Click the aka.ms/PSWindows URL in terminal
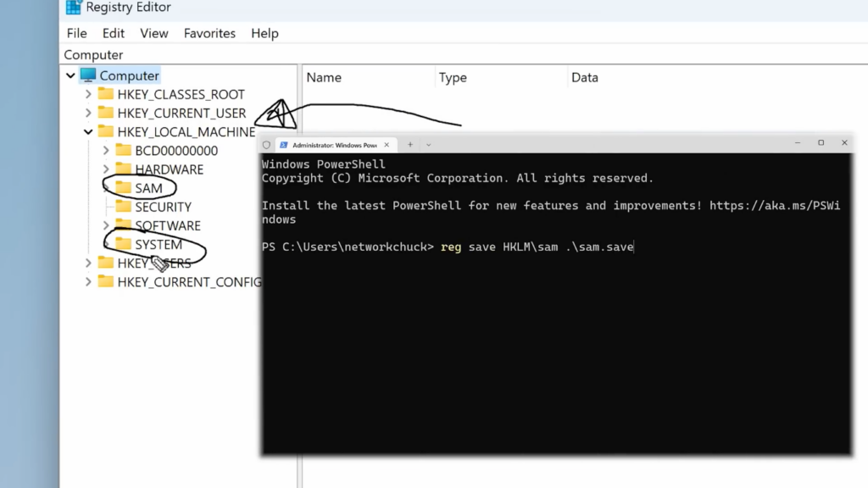Screen dimensions: 868x488 coord(775,206)
